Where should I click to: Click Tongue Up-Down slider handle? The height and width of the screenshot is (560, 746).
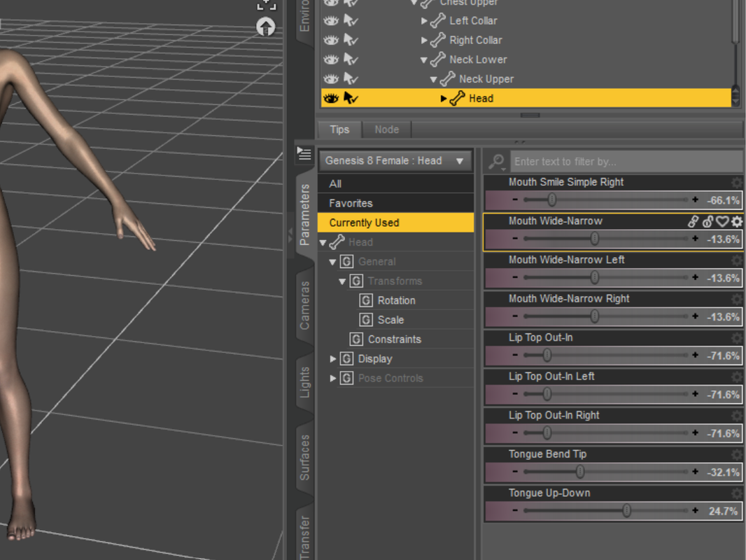626,511
